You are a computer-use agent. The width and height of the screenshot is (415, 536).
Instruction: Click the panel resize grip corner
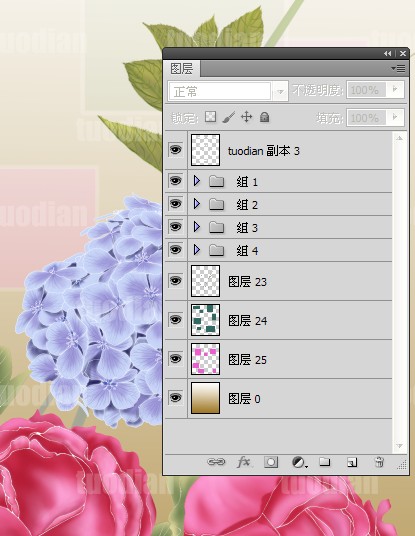pyautogui.click(x=402, y=465)
